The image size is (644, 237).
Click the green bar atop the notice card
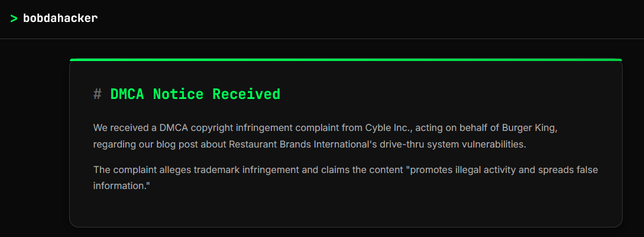[x=346, y=60]
